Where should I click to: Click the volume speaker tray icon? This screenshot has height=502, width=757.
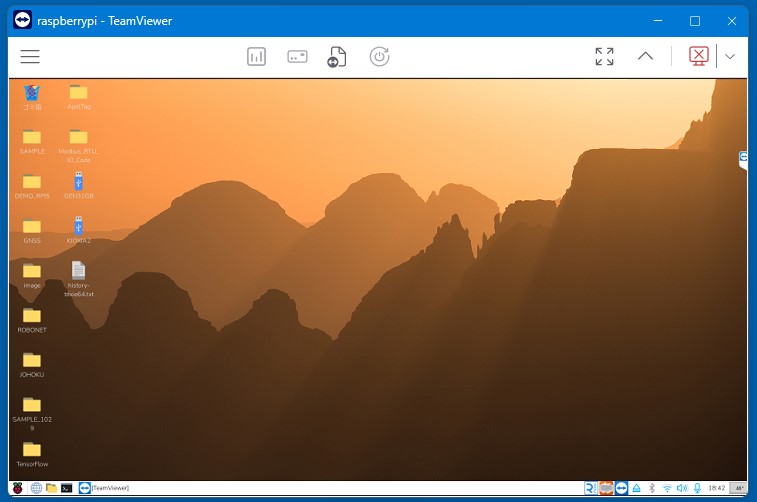pos(682,488)
